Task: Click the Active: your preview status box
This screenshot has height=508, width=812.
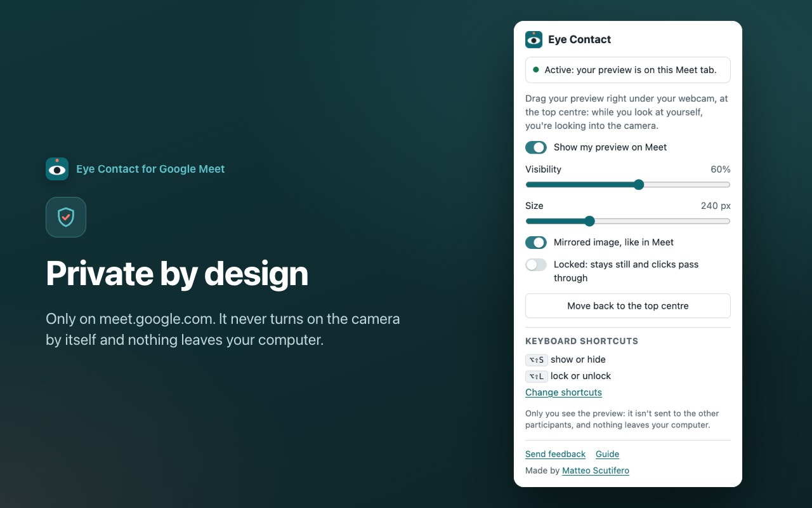Action: pyautogui.click(x=628, y=70)
